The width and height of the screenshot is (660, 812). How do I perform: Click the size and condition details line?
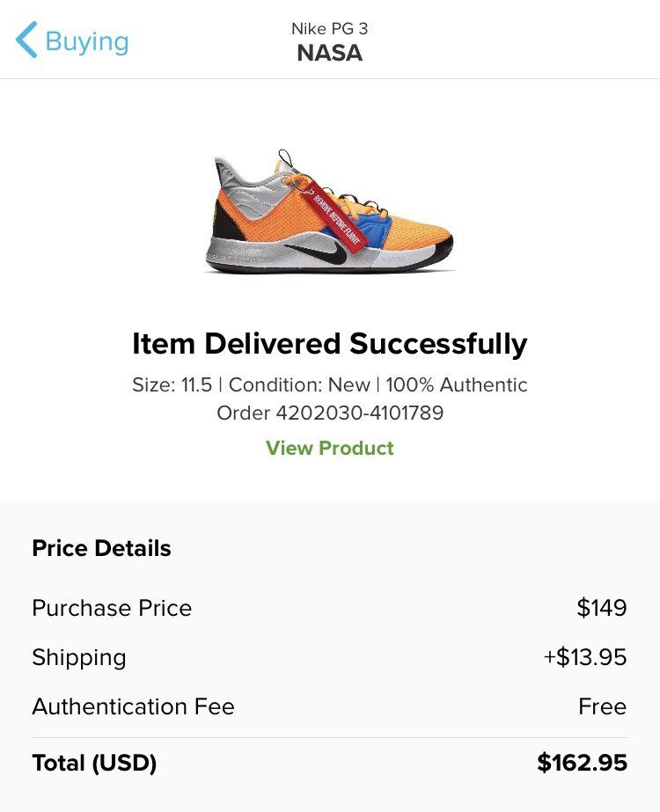[x=330, y=384]
